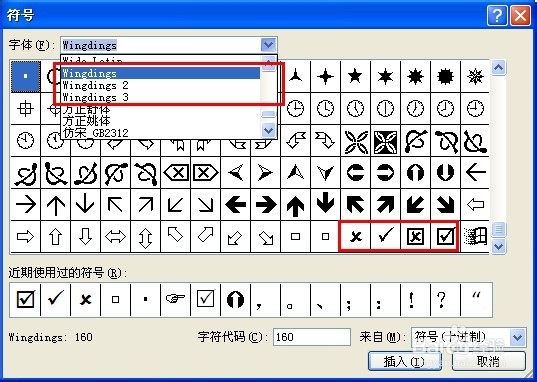
Task: Pick recently used colon symbol
Action: [386, 299]
